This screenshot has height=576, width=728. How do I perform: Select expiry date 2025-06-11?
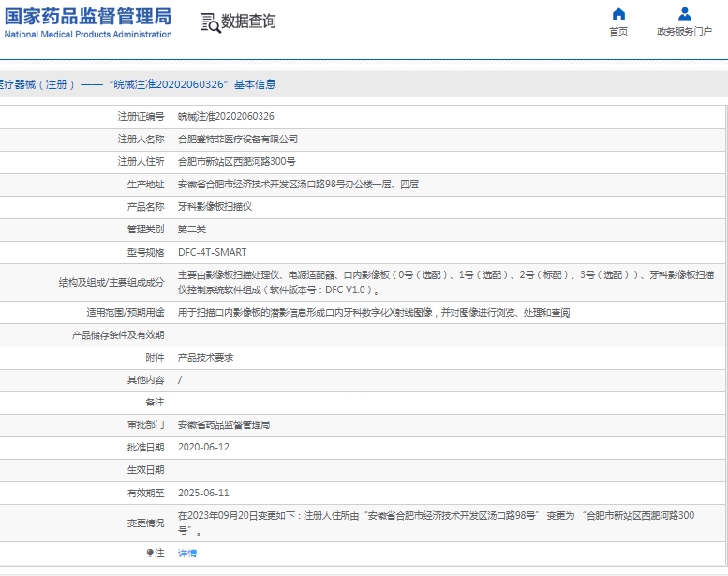coord(203,493)
